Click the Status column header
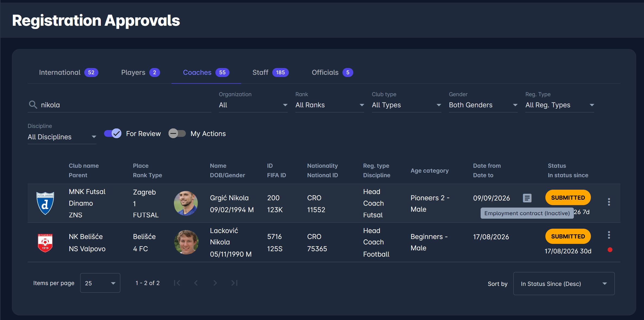This screenshot has height=320, width=644. 557,166
